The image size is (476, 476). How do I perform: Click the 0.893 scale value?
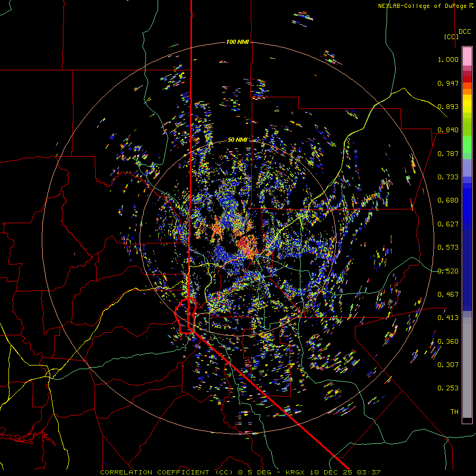coord(448,106)
